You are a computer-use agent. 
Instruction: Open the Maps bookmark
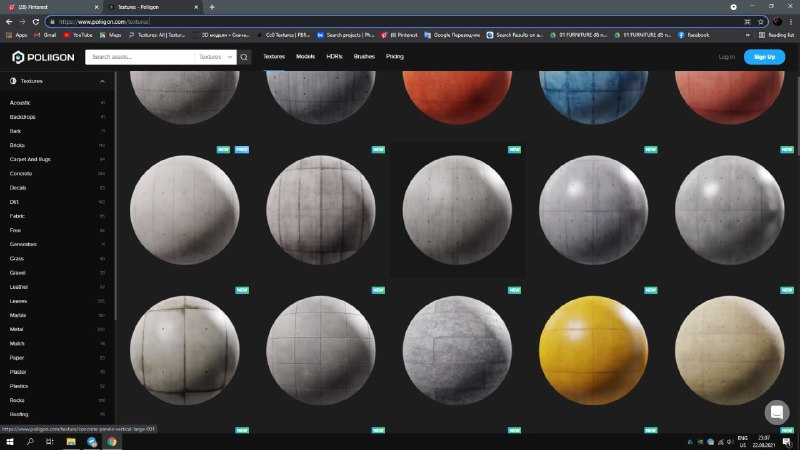[110, 35]
